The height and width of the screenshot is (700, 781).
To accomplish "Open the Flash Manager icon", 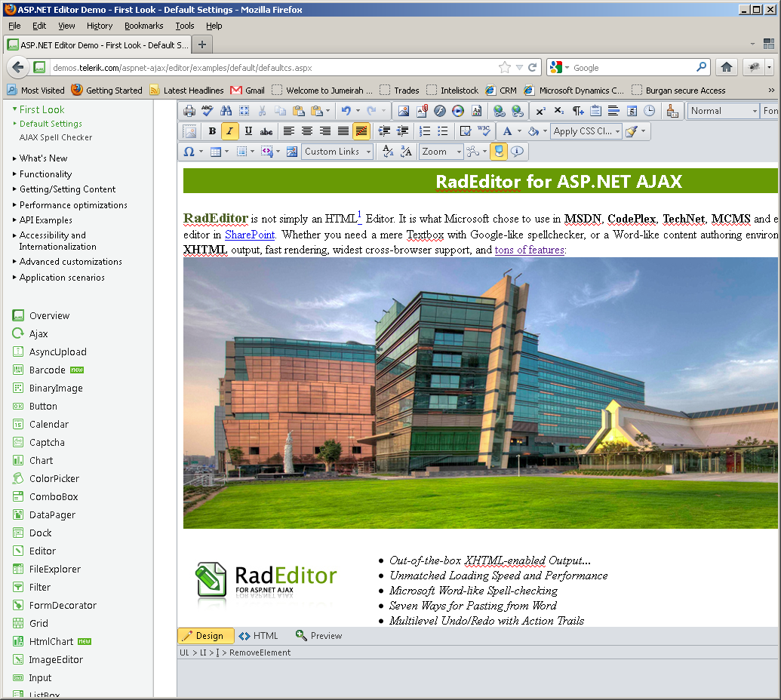I will tap(440, 111).
